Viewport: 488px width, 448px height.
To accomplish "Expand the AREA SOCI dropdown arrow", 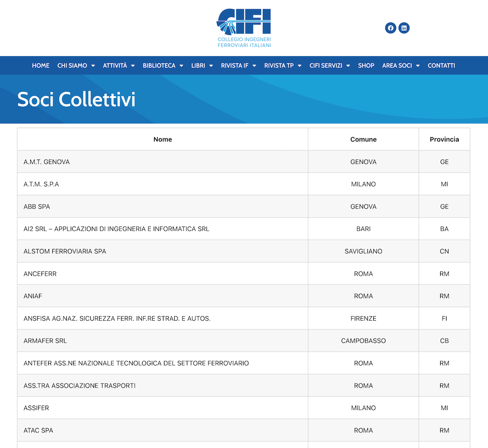I will [418, 66].
